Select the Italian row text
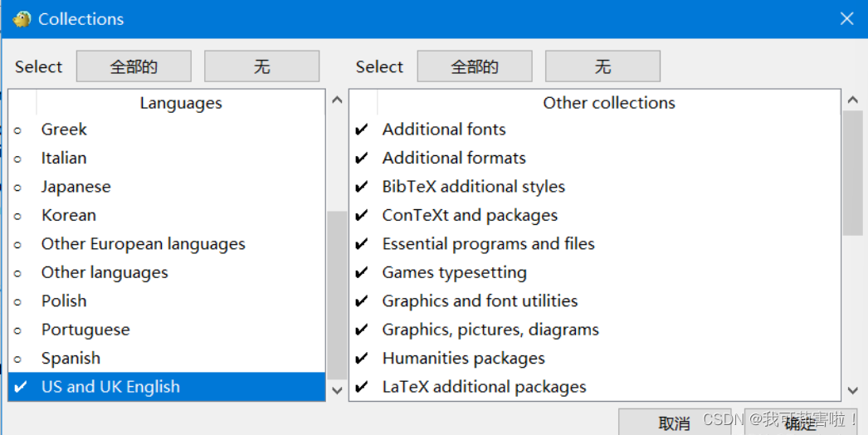 point(64,159)
